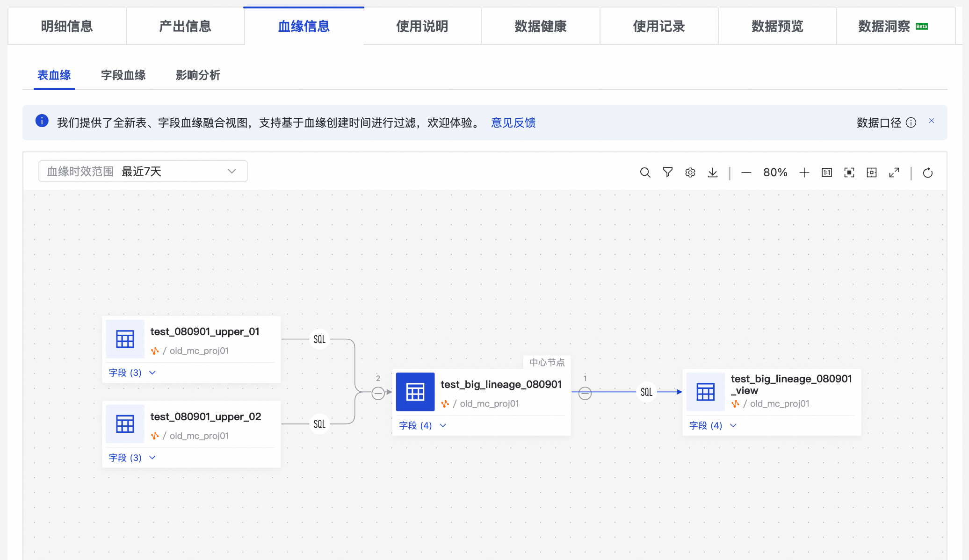Zoom in with the plus button
The height and width of the screenshot is (560, 969).
pyautogui.click(x=804, y=172)
